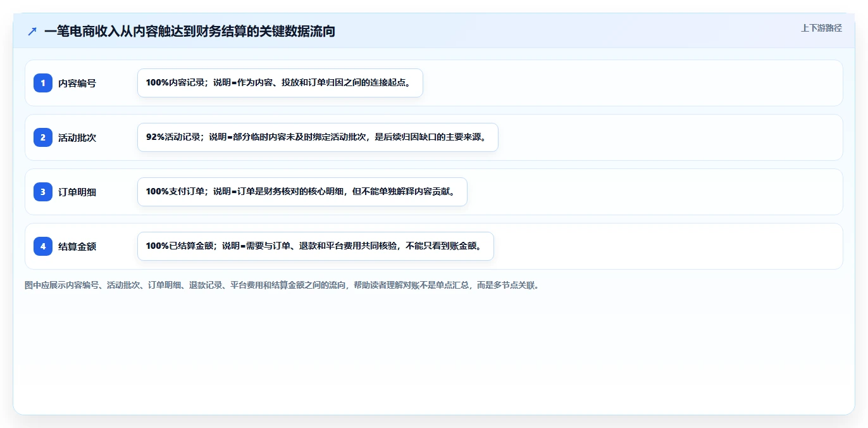The width and height of the screenshot is (868, 428).
Task: Click the step 2 number badge
Action: click(43, 137)
